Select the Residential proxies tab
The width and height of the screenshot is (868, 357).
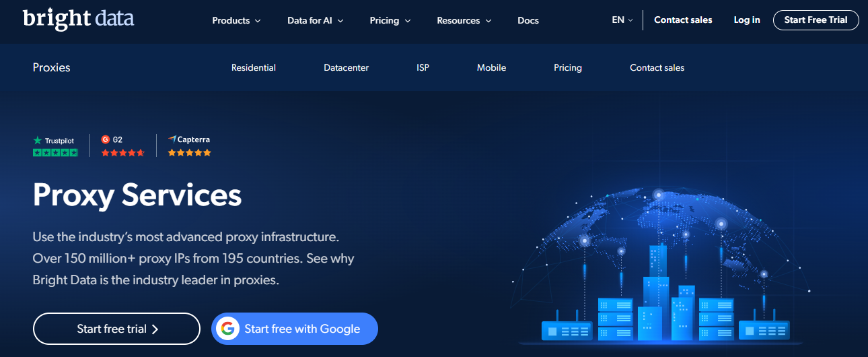pos(254,67)
